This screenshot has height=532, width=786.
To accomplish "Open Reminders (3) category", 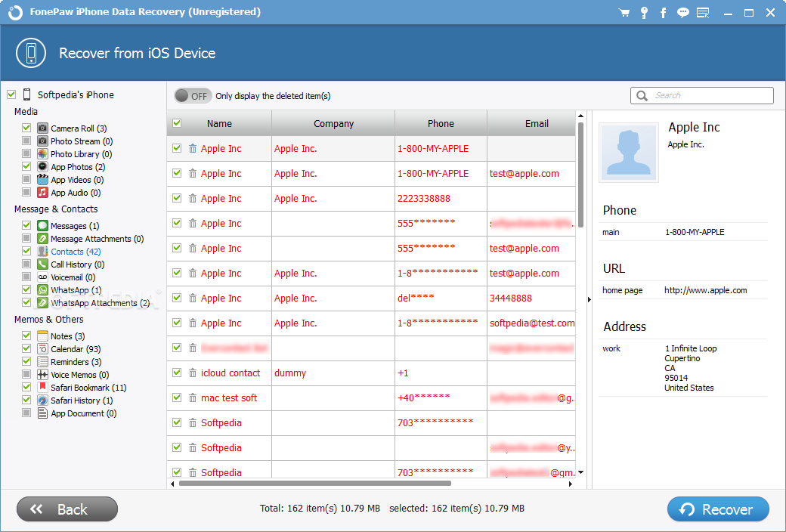I will 76,362.
